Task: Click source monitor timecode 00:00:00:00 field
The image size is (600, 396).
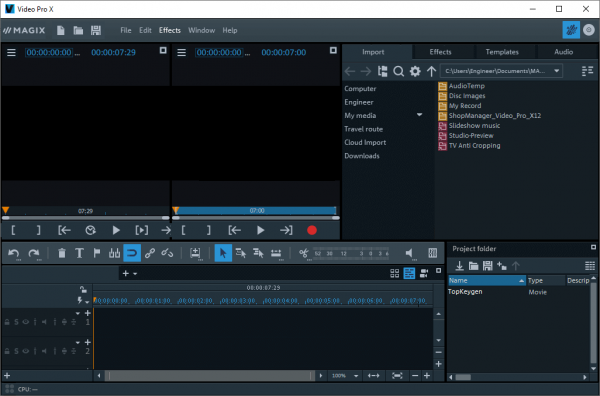Action: (49, 52)
